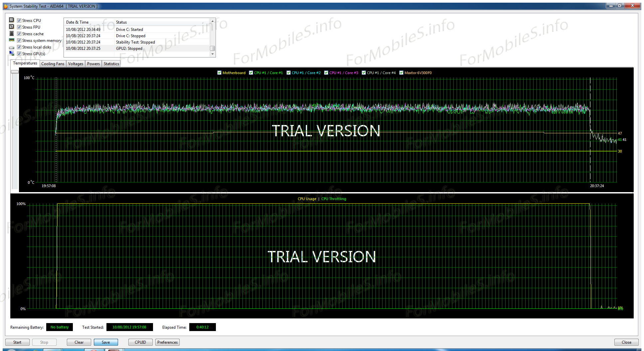Click the CPU chip icon beside Stress CPU

tap(12, 20)
